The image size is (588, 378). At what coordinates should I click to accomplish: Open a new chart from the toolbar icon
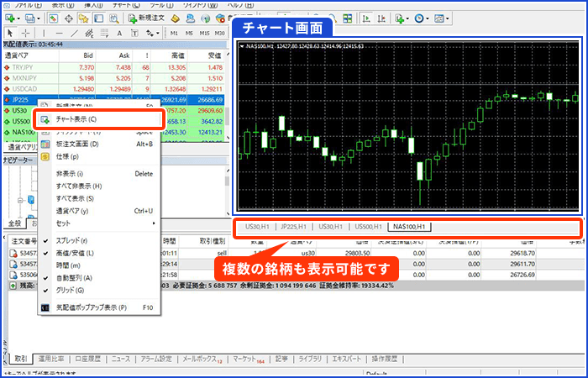pyautogui.click(x=10, y=18)
